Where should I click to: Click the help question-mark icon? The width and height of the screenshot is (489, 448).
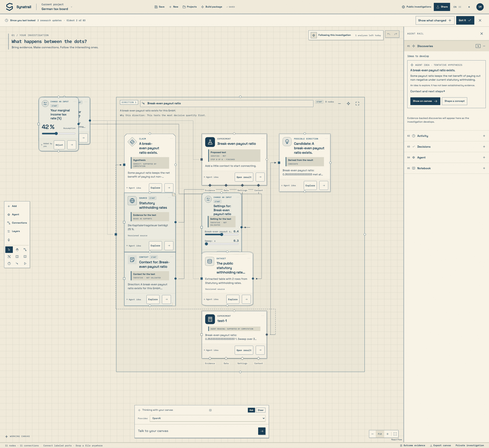click(x=9, y=264)
